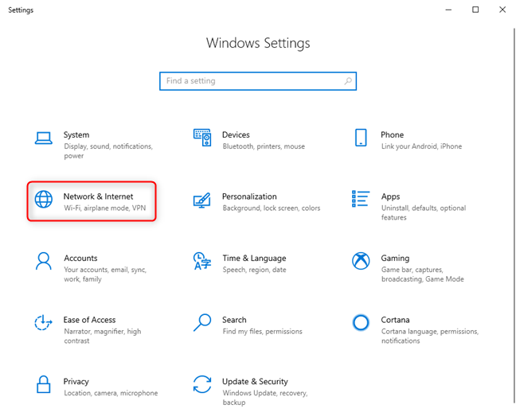
Task: Click 'Cortana language, permissions, notifications' text
Action: 430,336
